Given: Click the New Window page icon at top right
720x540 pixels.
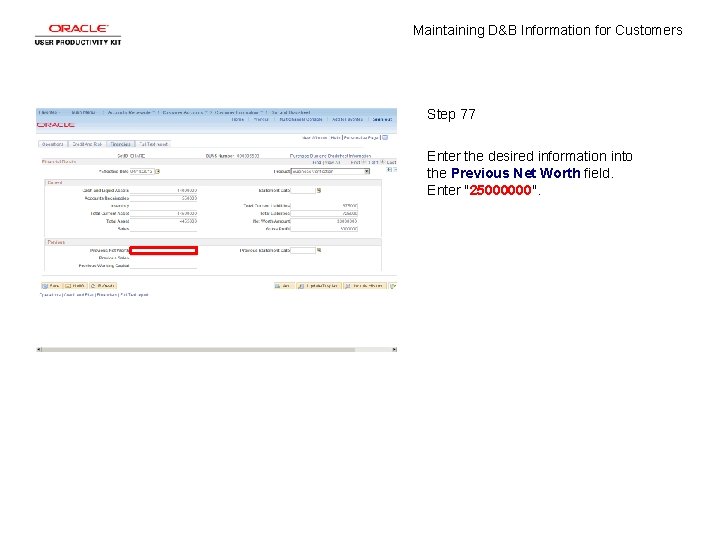Looking at the screenshot, I should point(385,137).
